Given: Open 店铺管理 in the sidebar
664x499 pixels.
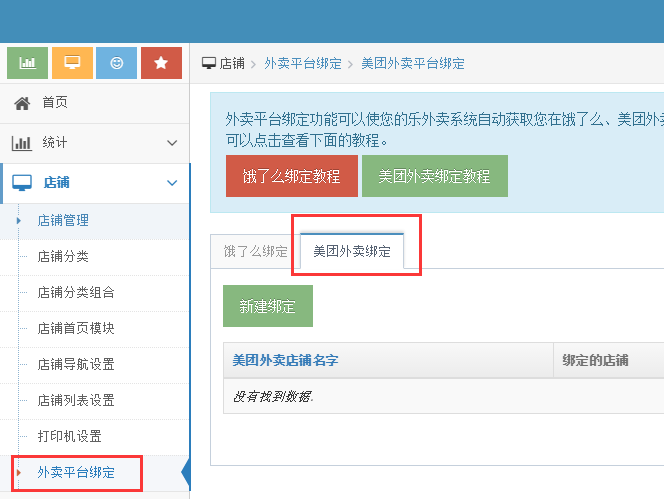Looking at the screenshot, I should pyautogui.click(x=63, y=220).
